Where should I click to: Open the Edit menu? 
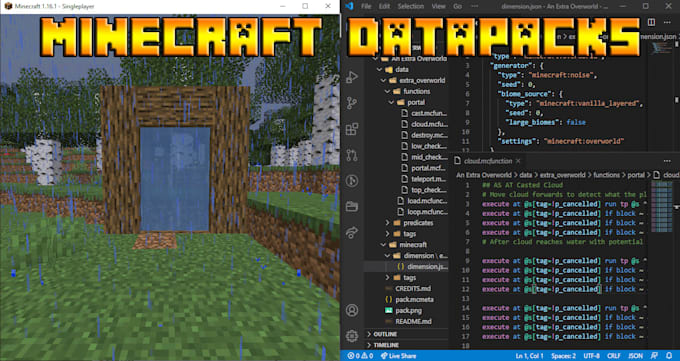[x=384, y=6]
